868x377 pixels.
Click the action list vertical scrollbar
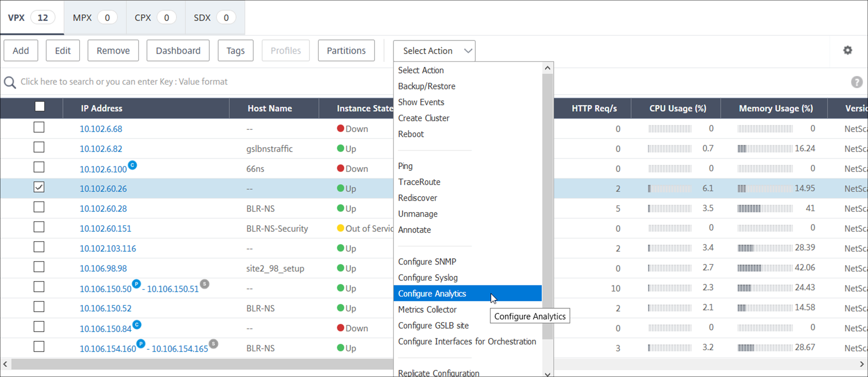[547, 207]
